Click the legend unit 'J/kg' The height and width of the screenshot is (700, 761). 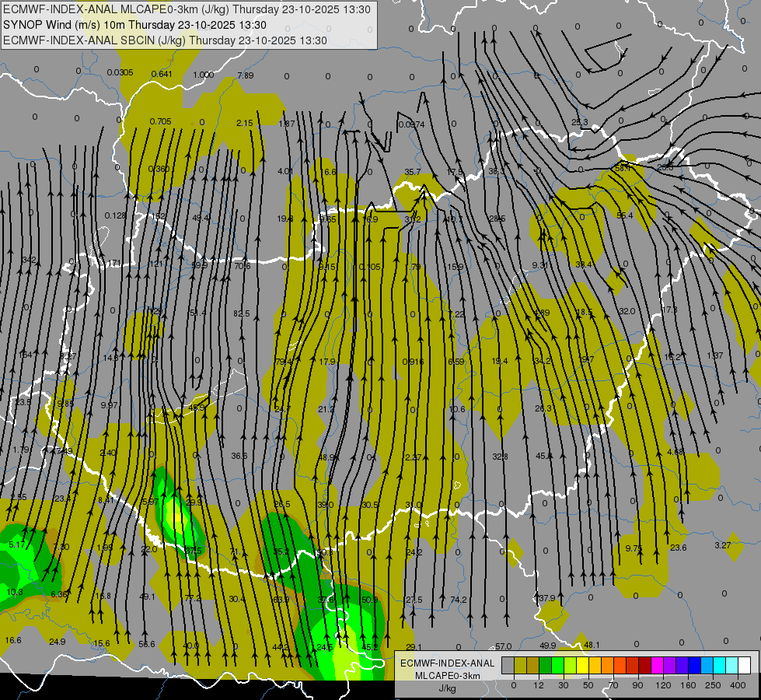pos(448,688)
